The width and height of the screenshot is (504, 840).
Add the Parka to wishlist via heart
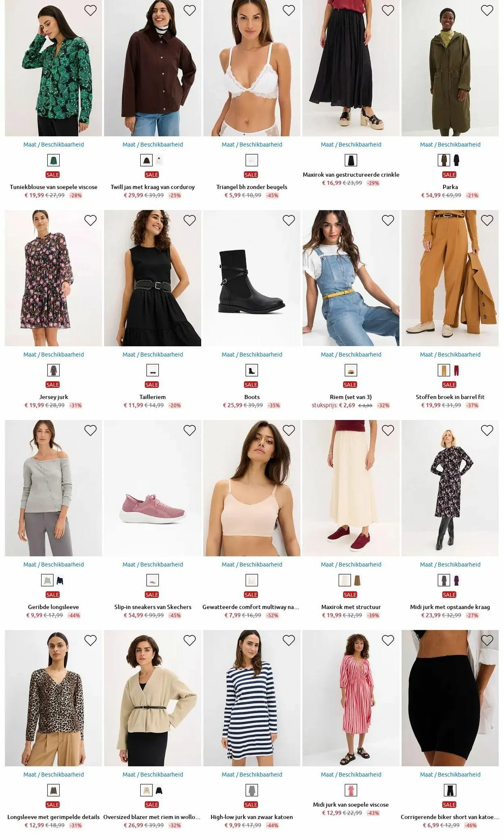pyautogui.click(x=487, y=10)
